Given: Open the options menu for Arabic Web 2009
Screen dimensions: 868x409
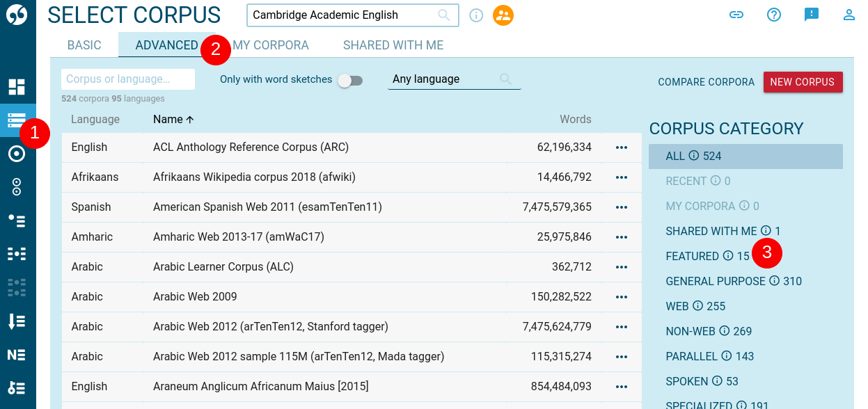Looking at the screenshot, I should [621, 296].
